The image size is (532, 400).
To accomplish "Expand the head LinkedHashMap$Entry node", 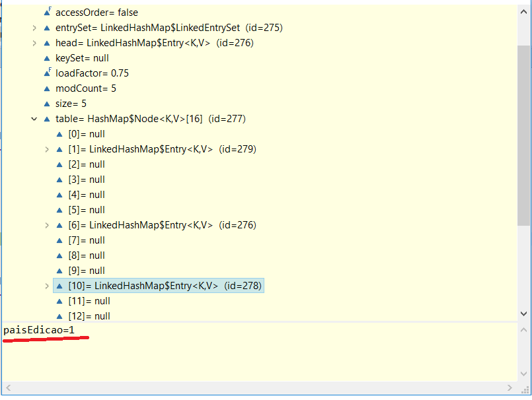I will coord(34,43).
